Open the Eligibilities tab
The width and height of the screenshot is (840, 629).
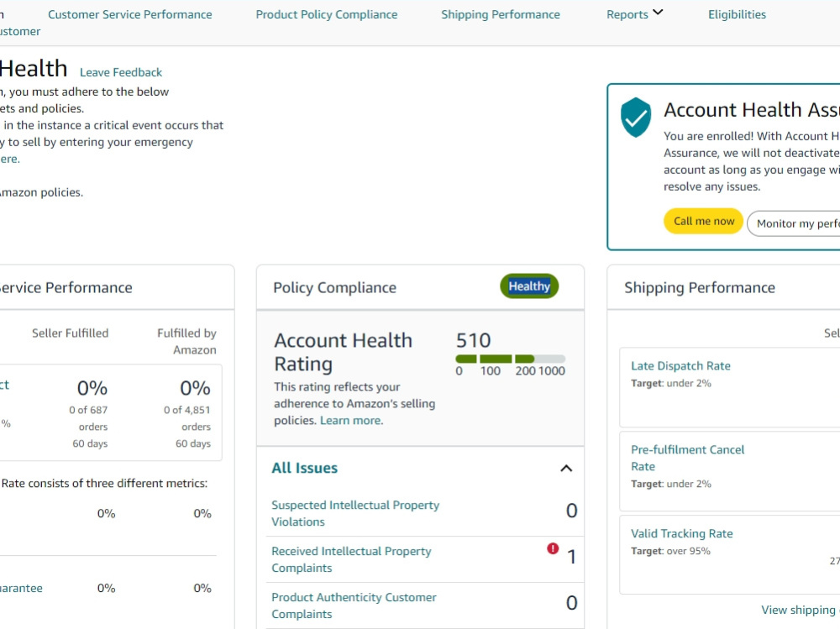(738, 14)
